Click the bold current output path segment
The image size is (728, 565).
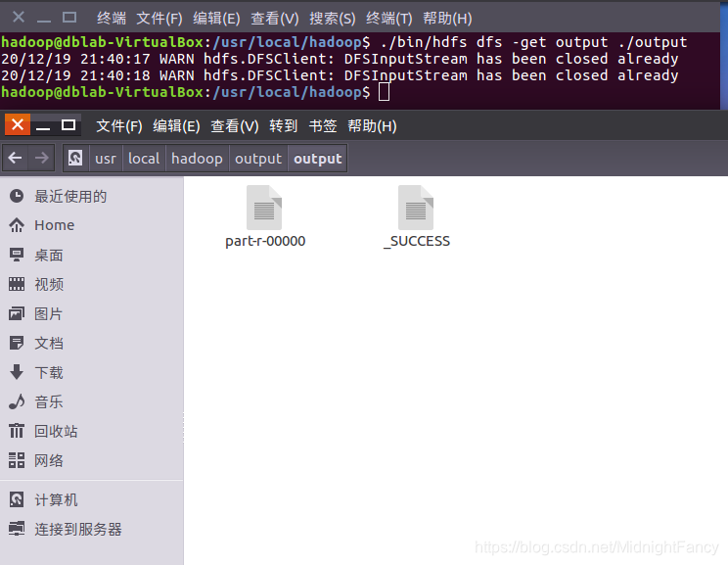pos(318,159)
